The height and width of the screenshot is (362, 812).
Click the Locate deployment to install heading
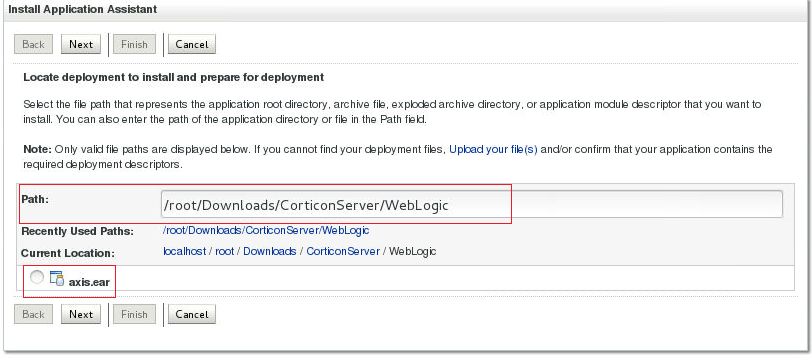tap(173, 78)
